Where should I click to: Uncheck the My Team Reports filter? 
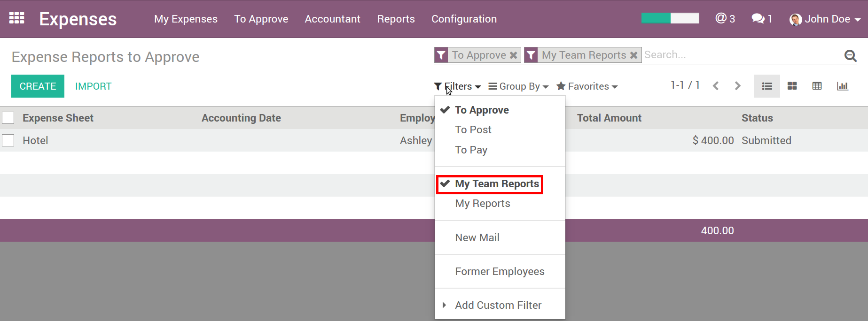tap(496, 184)
